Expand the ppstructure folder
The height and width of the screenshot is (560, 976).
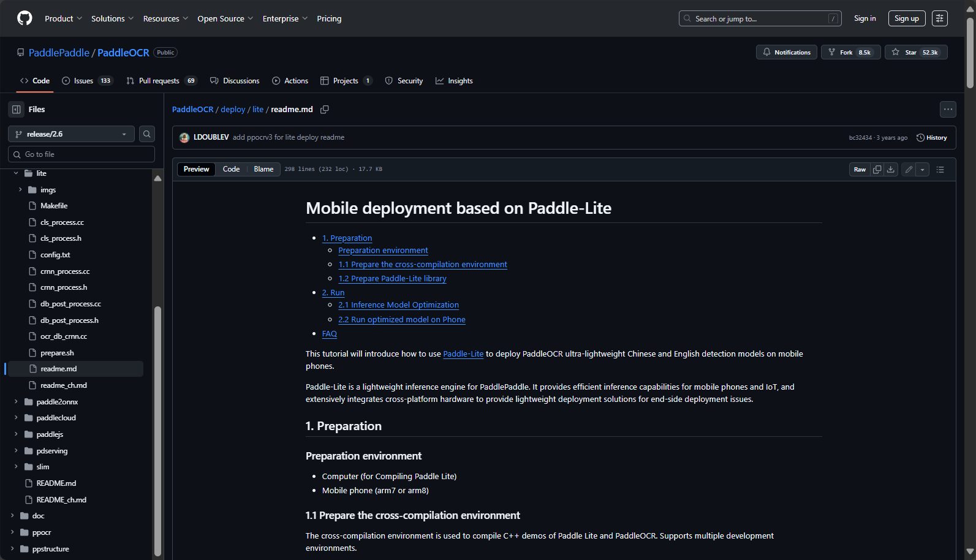click(12, 549)
